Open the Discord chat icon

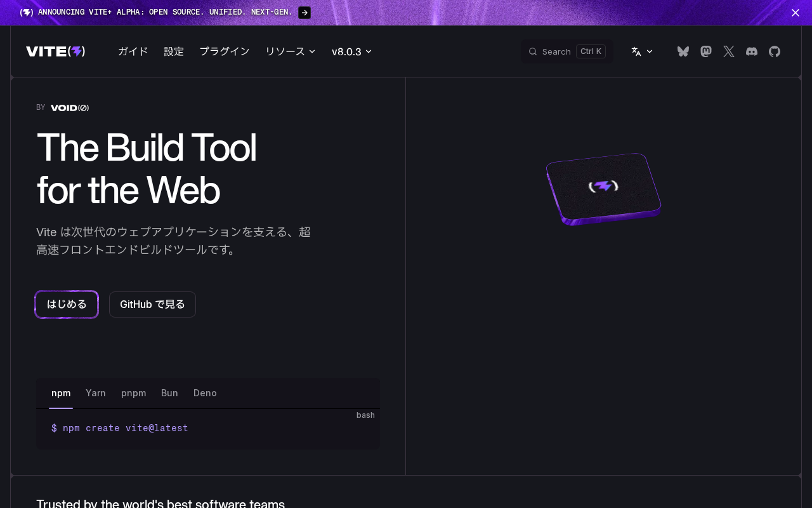tap(752, 51)
